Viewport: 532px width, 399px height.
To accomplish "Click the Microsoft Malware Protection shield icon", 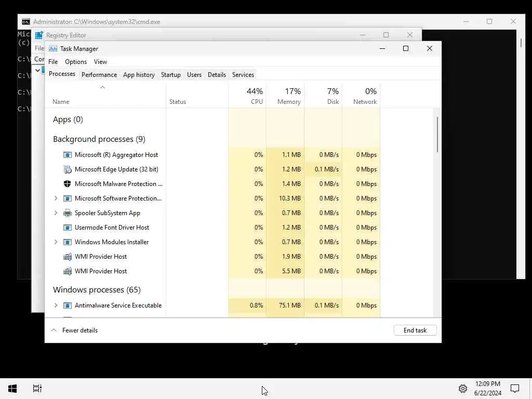I will pyautogui.click(x=67, y=184).
